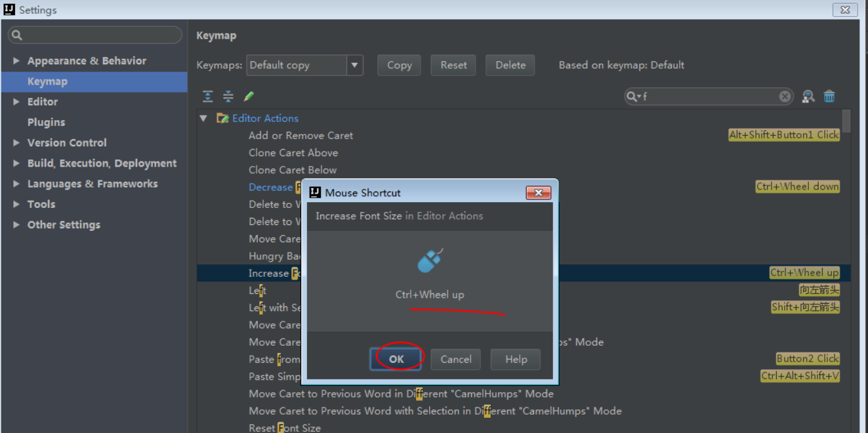Viewport: 868px width, 433px height.
Task: Click the trash can icon beside search
Action: pos(829,96)
